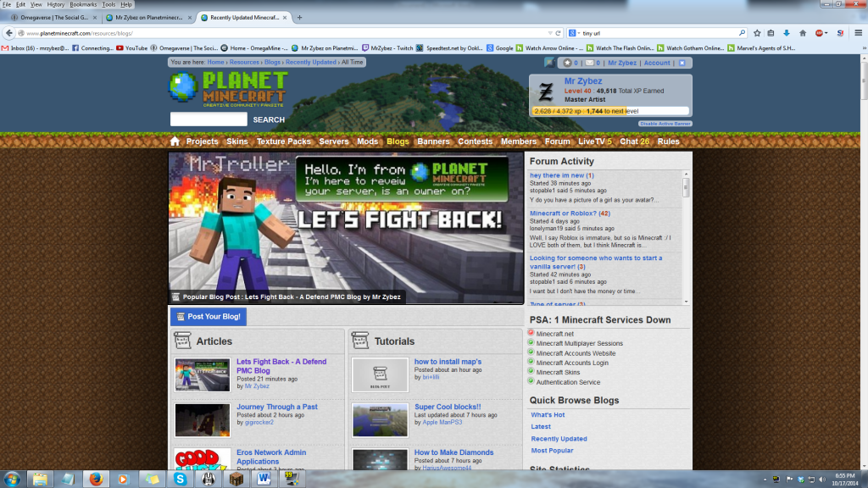Click the blue X logout icon
Screen dimensions: 868x488
682,63
